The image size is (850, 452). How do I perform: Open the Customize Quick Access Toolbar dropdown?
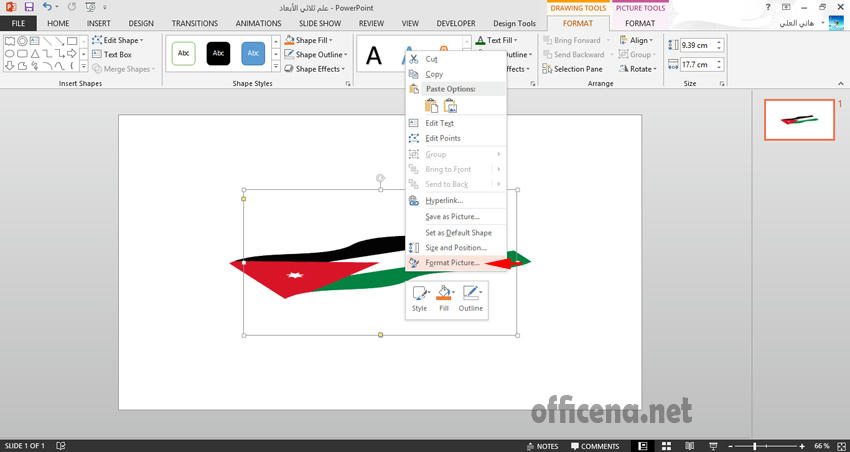point(105,8)
